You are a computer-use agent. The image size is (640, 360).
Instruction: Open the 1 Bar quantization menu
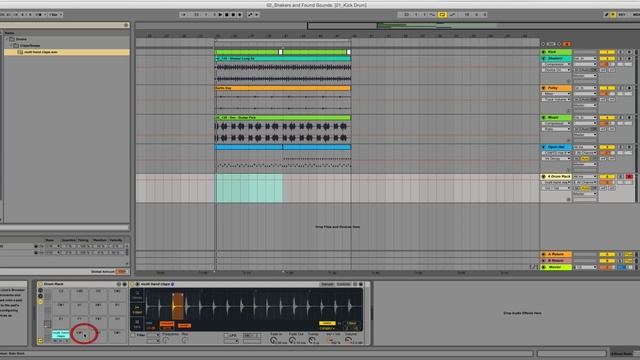point(55,15)
